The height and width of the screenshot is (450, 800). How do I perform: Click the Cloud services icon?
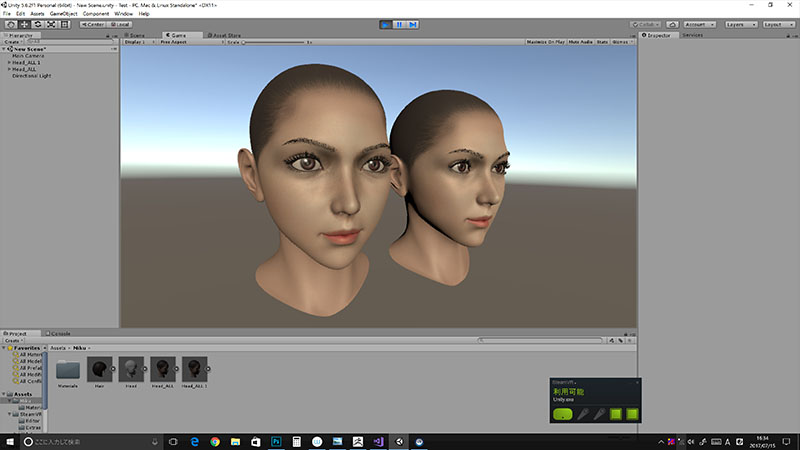(672, 24)
